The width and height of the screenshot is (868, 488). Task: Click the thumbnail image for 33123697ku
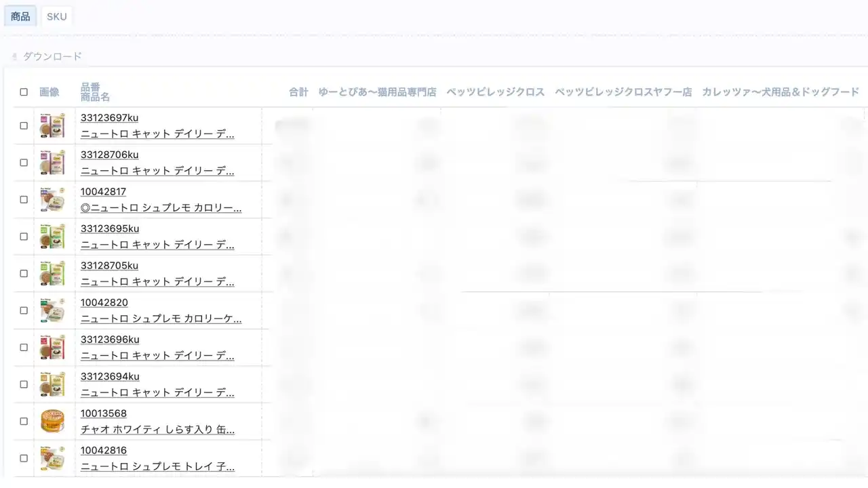(53, 125)
